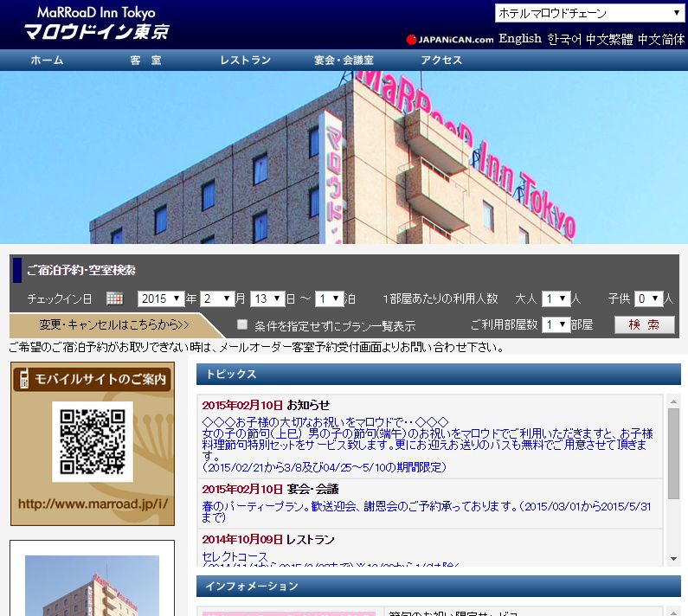Click the large hotel building hero image
This screenshot has width=688, height=616.
pyautogui.click(x=344, y=157)
